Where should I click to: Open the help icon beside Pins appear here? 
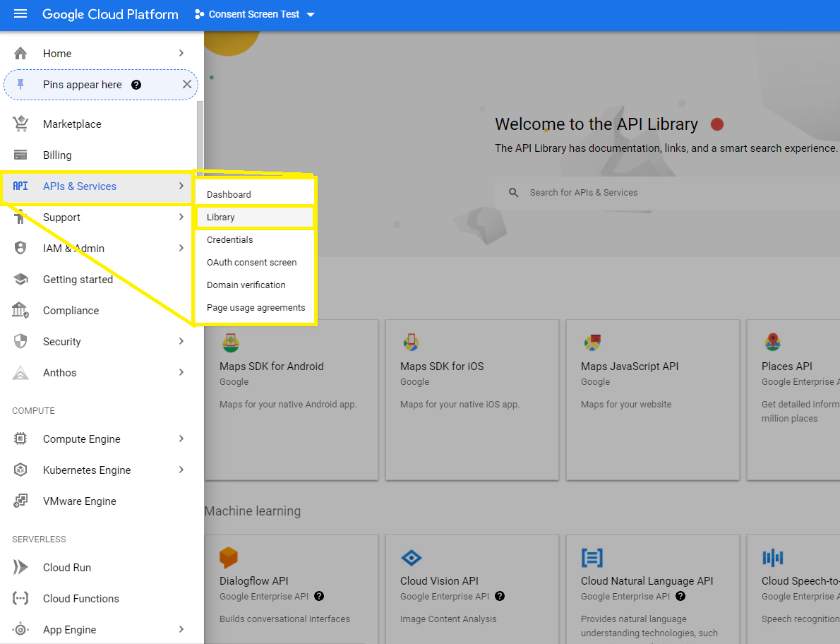(136, 85)
